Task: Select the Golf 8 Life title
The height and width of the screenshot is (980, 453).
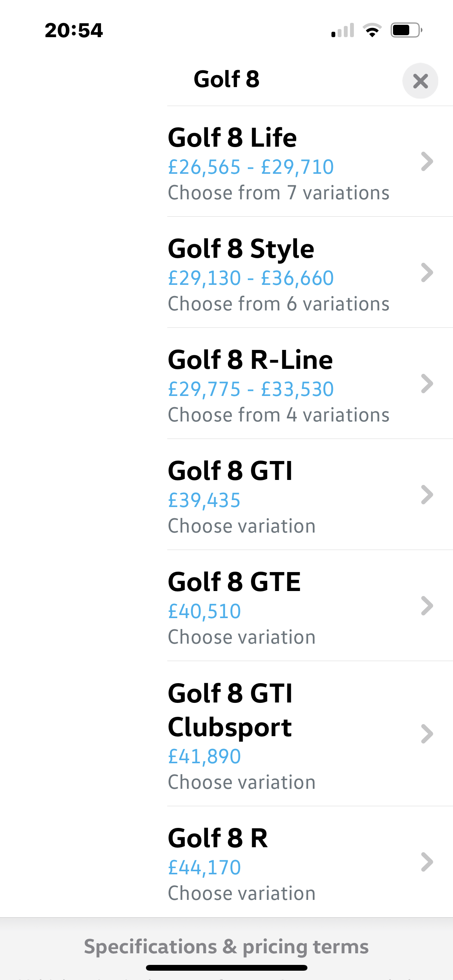Action: [232, 137]
